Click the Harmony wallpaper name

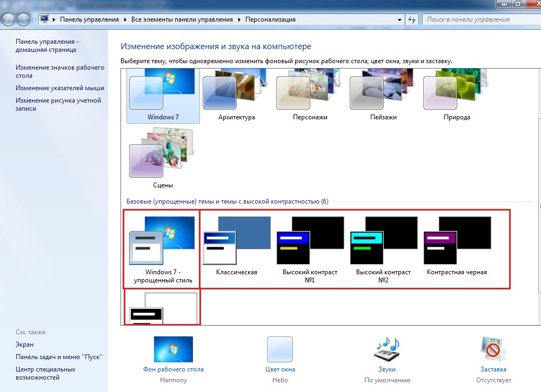click(173, 380)
